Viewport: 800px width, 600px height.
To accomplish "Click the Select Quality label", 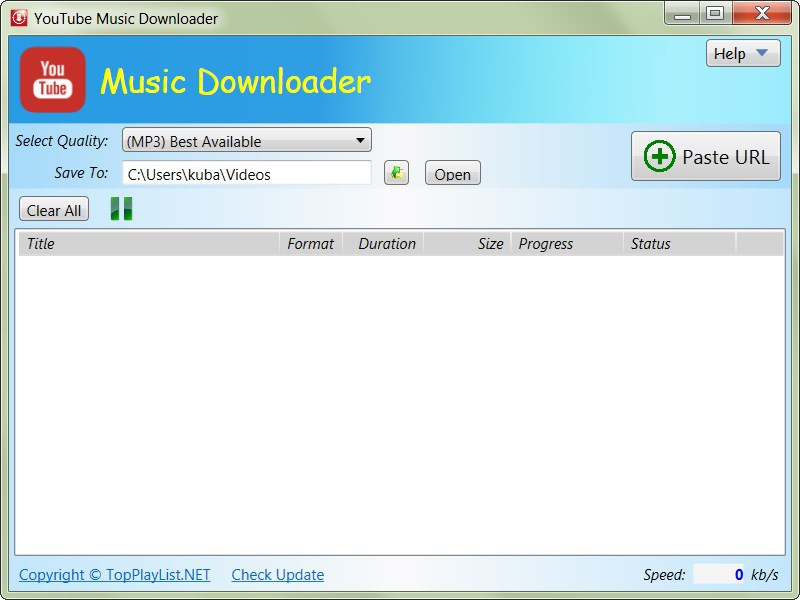I will [x=62, y=141].
